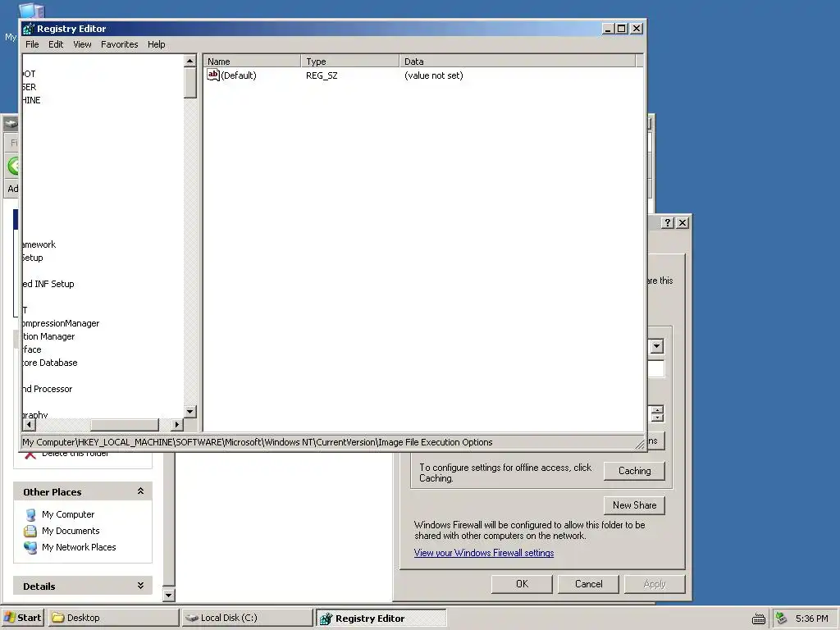Open the View menu in Registry Editor

click(82, 44)
